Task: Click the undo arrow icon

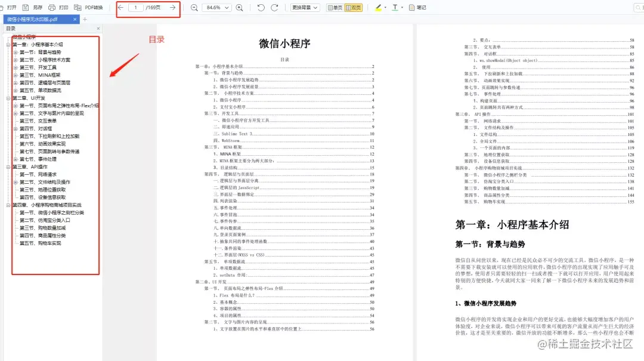Action: [x=261, y=7]
